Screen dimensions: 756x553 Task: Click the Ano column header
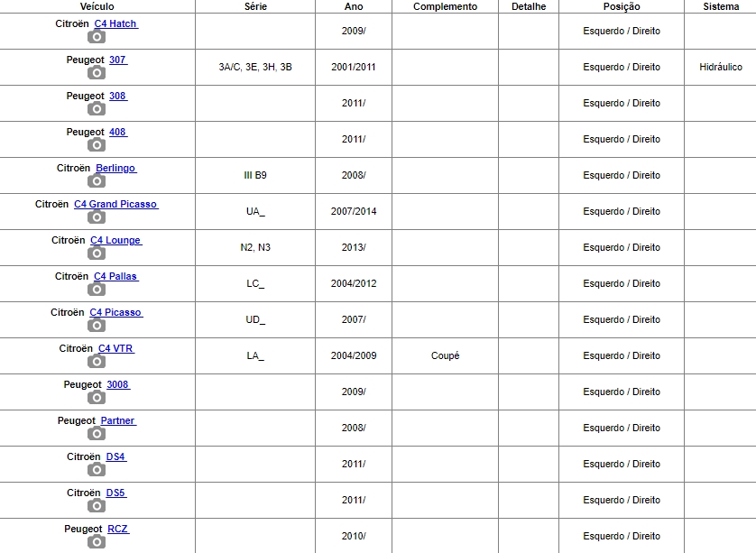pos(354,6)
